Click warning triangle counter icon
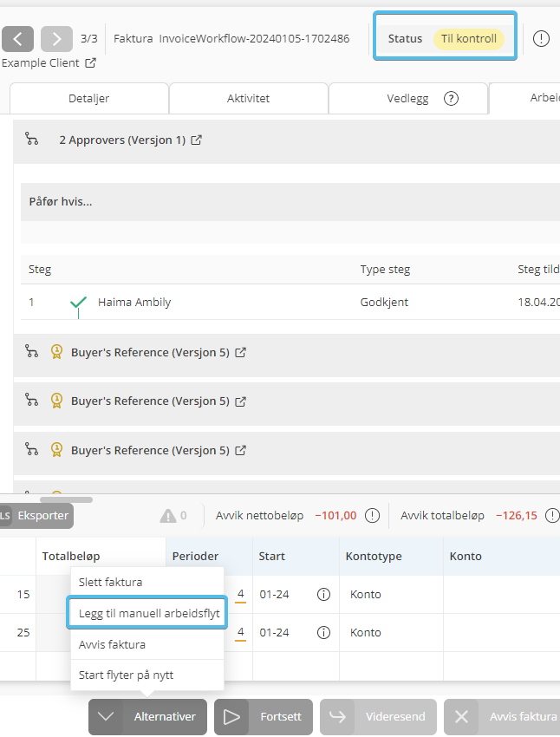 click(168, 516)
